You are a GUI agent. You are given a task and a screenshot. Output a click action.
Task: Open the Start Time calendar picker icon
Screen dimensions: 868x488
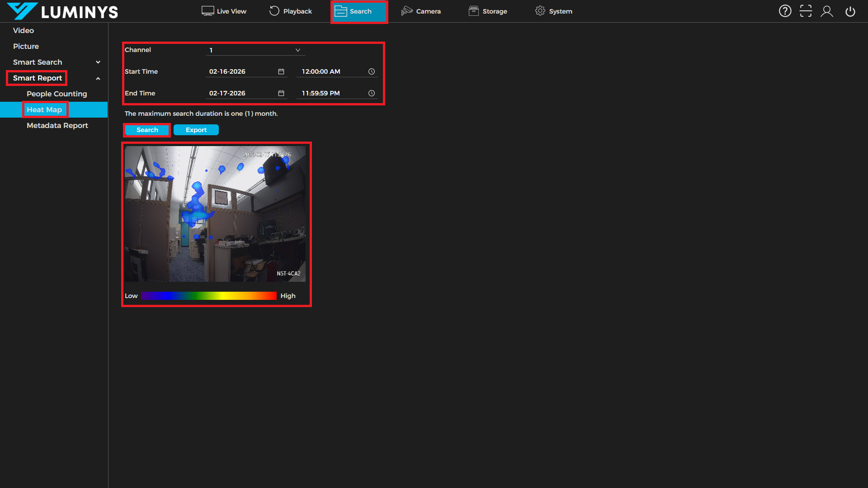pos(281,71)
